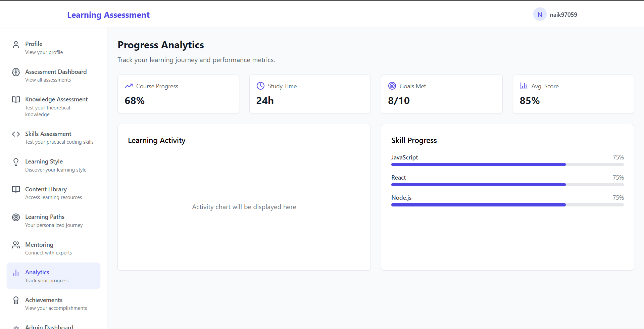Click the award ribbon icon beside Achievements
This screenshot has height=329, width=644.
(x=16, y=300)
